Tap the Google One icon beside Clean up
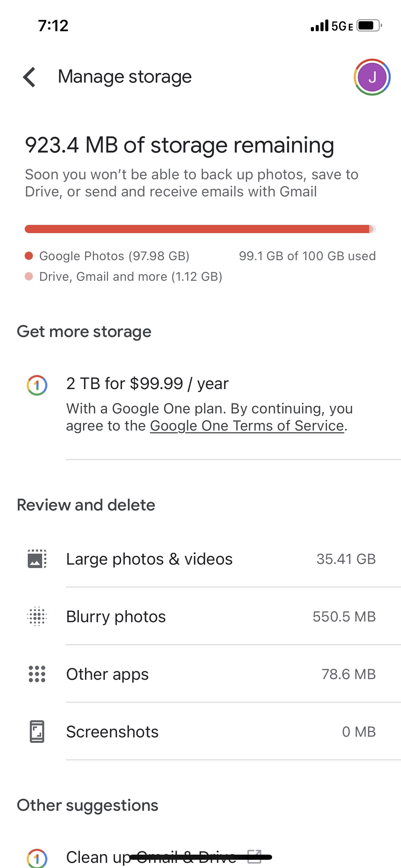Image resolution: width=401 pixels, height=868 pixels. pos(37,858)
